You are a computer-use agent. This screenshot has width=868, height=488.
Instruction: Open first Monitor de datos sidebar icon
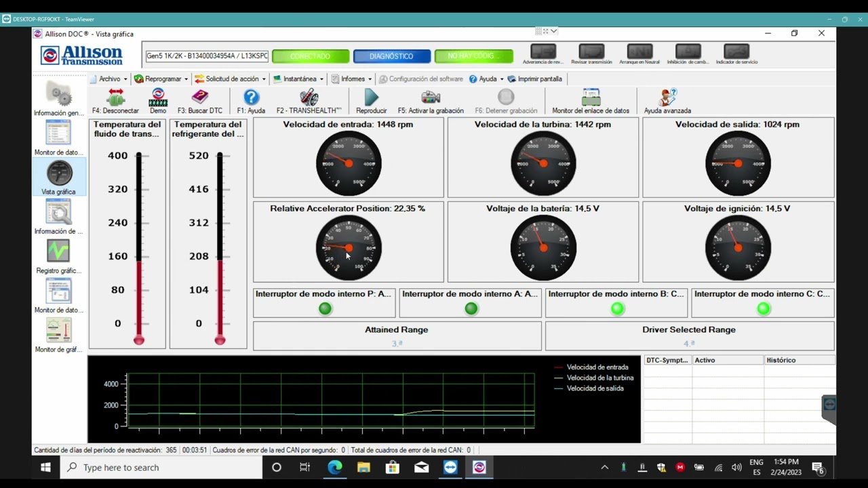pyautogui.click(x=58, y=134)
